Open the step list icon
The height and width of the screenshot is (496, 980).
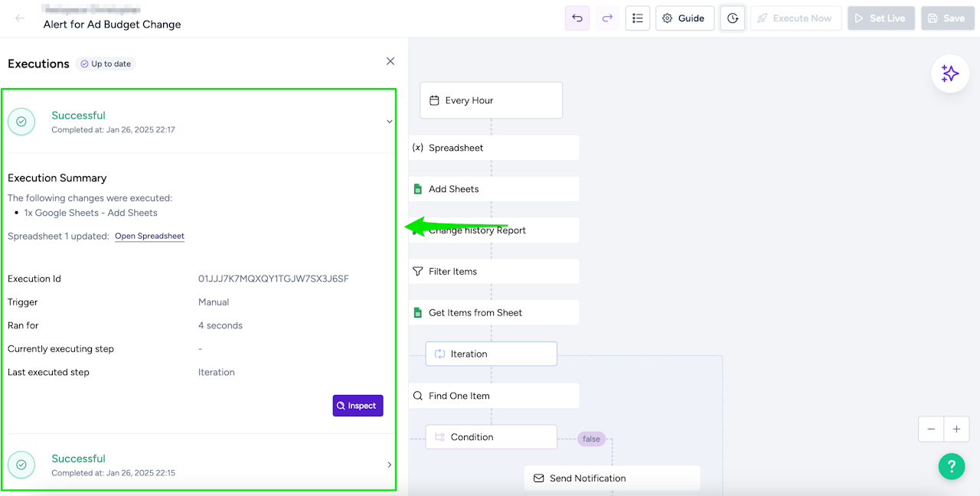click(638, 18)
